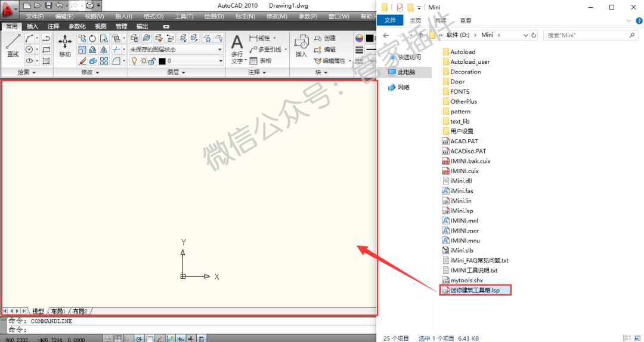Select the Hatch tool in the draw panel
Viewport: 644px width, 342px height.
[47, 61]
